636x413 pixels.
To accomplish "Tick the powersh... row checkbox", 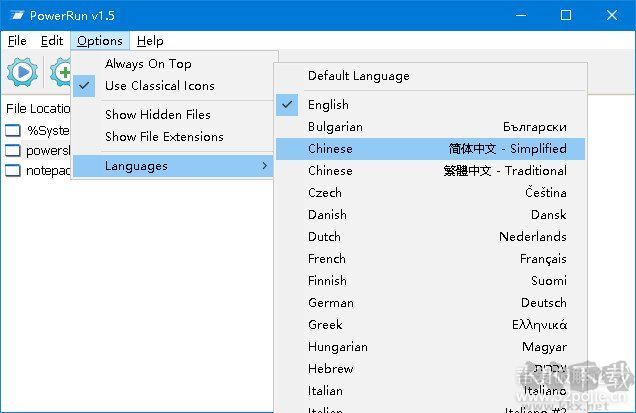I will point(13,151).
